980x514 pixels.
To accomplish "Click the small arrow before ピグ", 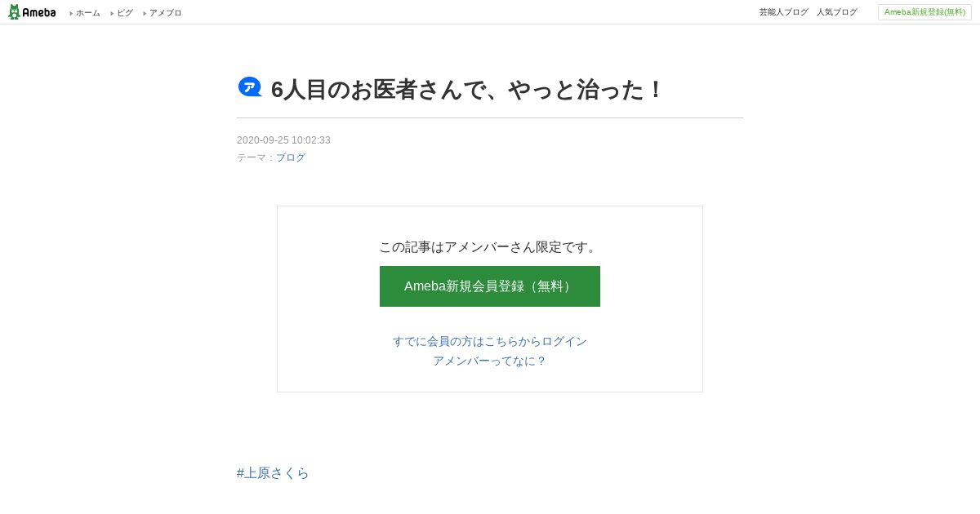I will pos(113,13).
